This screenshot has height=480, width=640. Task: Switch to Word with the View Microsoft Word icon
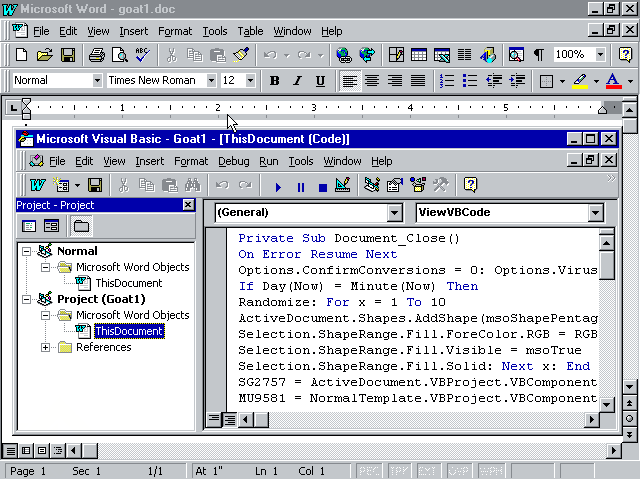point(38,185)
